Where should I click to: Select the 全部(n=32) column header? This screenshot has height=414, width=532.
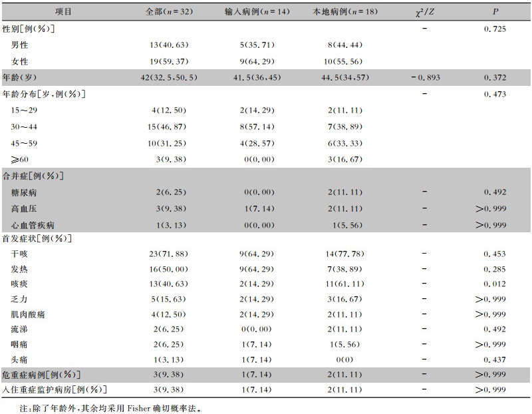[x=169, y=11]
